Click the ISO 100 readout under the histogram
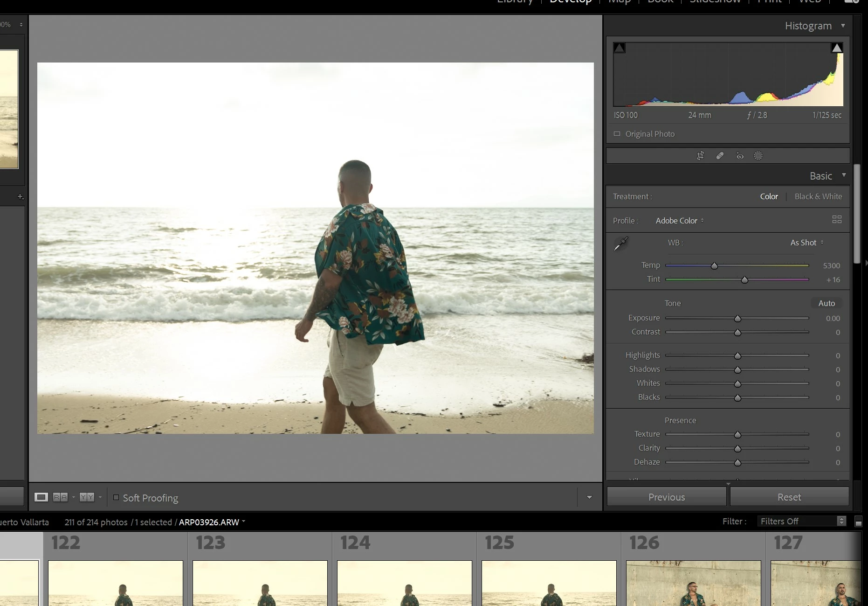Image resolution: width=868 pixels, height=606 pixels. click(x=626, y=115)
